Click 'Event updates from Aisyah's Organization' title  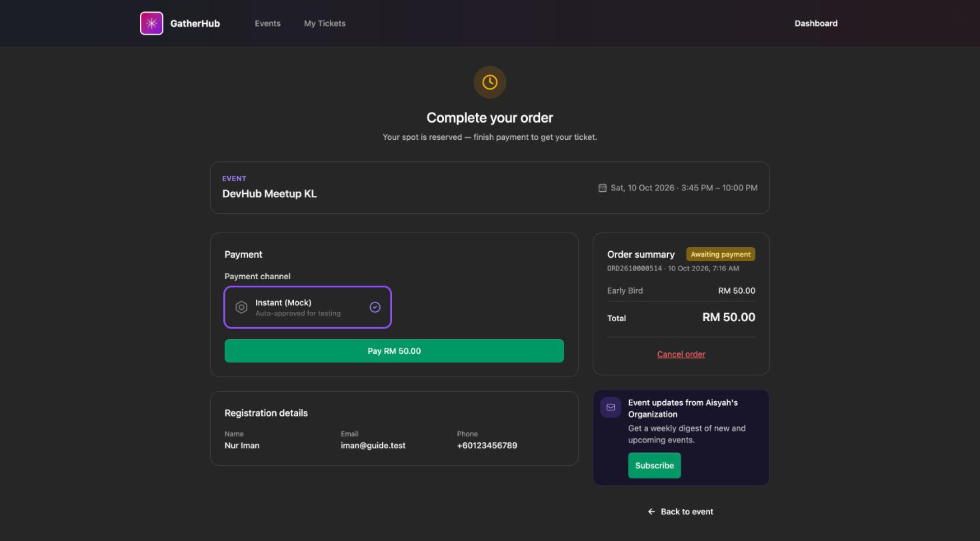[x=683, y=408]
